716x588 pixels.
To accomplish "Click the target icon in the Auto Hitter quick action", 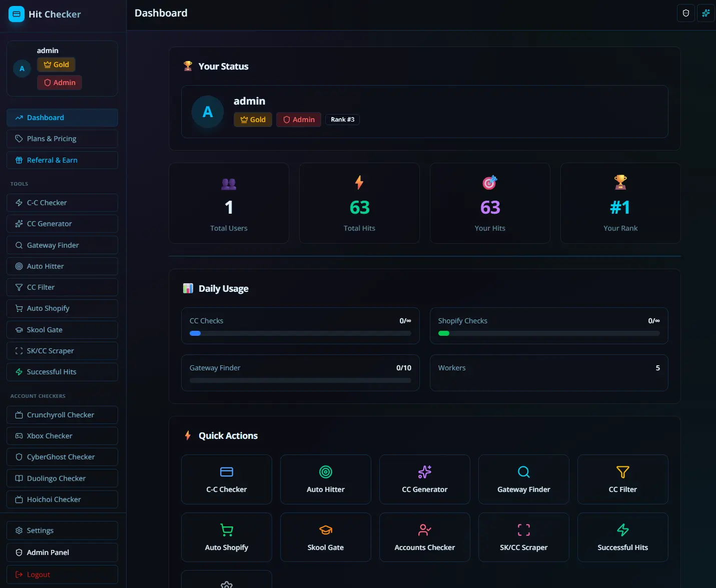I will tap(326, 472).
